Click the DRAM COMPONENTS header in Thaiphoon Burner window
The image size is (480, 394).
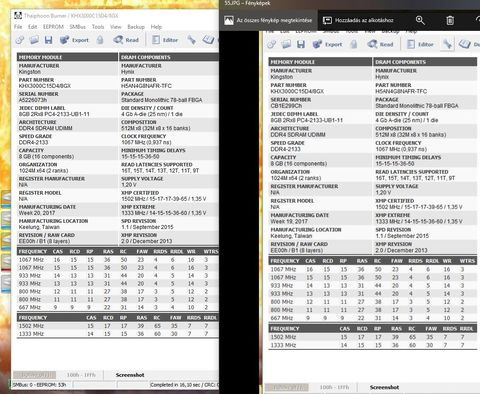(x=146, y=57)
